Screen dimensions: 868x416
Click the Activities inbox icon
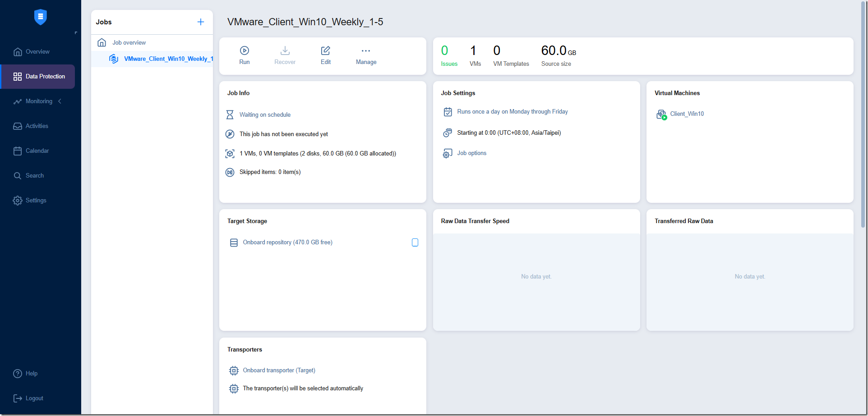(18, 126)
